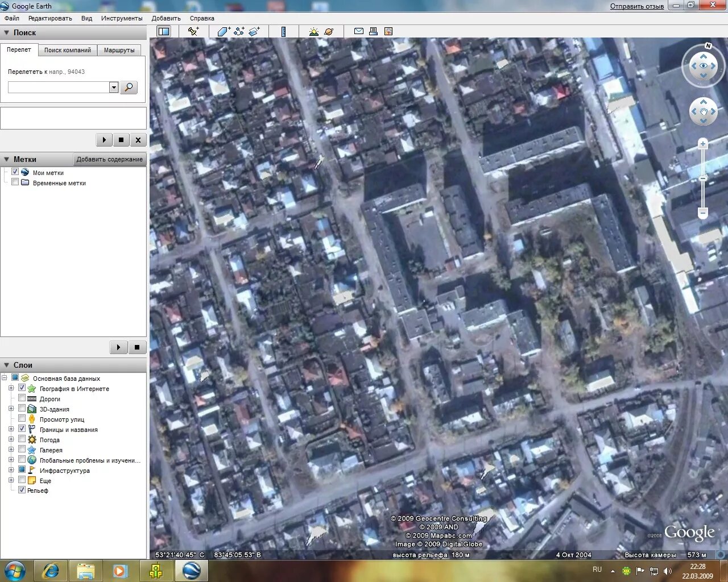
Task: Disable Границы и названия layer checkbox
Action: 22,430
